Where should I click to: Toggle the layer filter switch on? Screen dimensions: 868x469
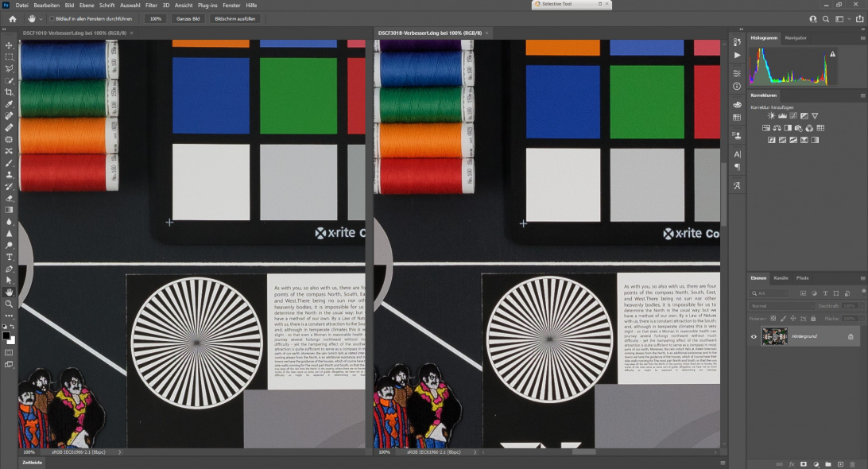point(862,293)
